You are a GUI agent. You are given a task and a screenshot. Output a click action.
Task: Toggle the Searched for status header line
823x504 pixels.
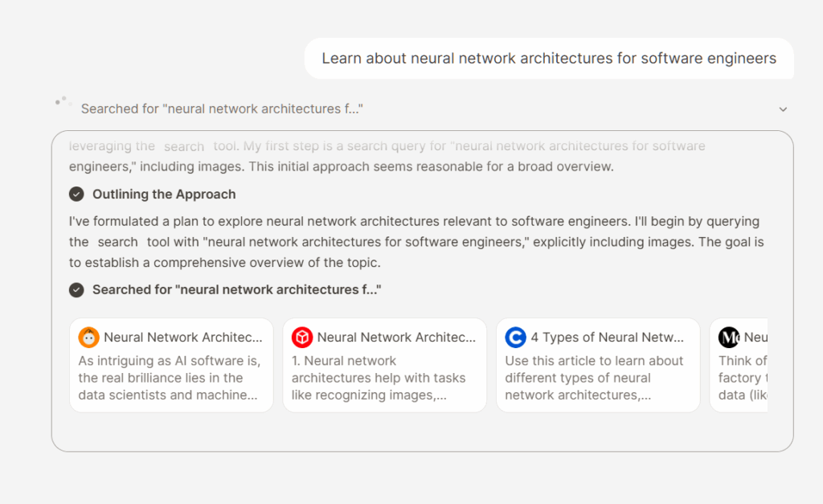tap(222, 109)
